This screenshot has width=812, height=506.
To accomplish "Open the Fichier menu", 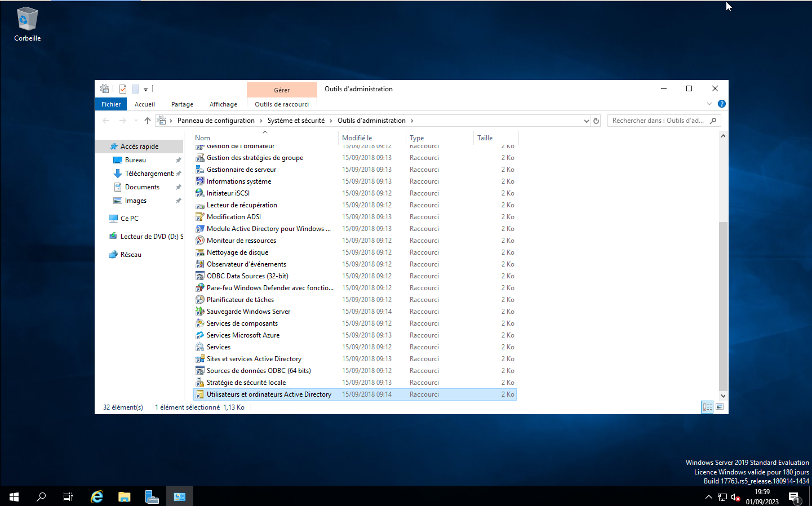I will 111,104.
